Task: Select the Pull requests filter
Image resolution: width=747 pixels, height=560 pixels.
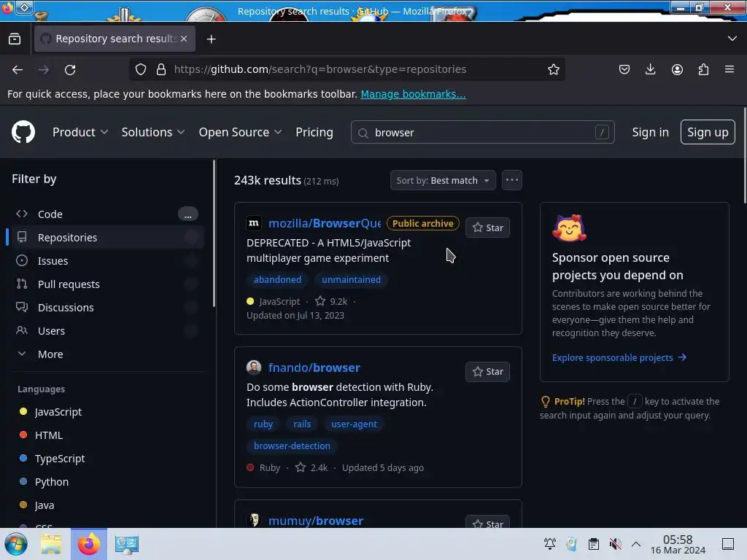Action: coord(106,284)
